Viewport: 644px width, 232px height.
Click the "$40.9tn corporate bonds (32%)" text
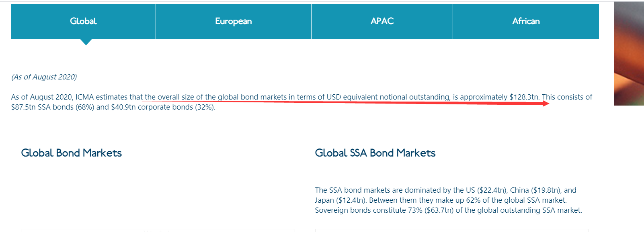163,107
